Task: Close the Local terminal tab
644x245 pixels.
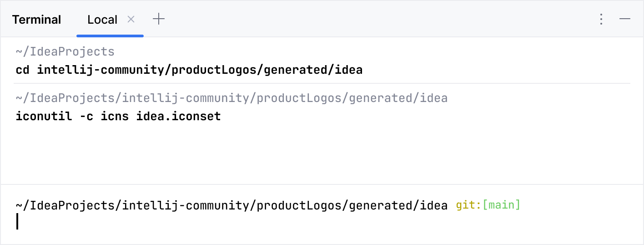Action: (131, 19)
